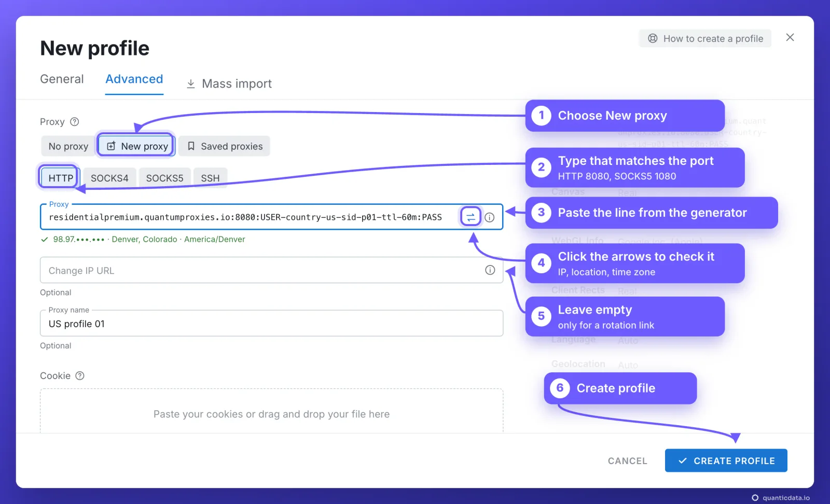Choose the New proxy option
Viewport: 830px width, 504px height.
[x=137, y=146]
